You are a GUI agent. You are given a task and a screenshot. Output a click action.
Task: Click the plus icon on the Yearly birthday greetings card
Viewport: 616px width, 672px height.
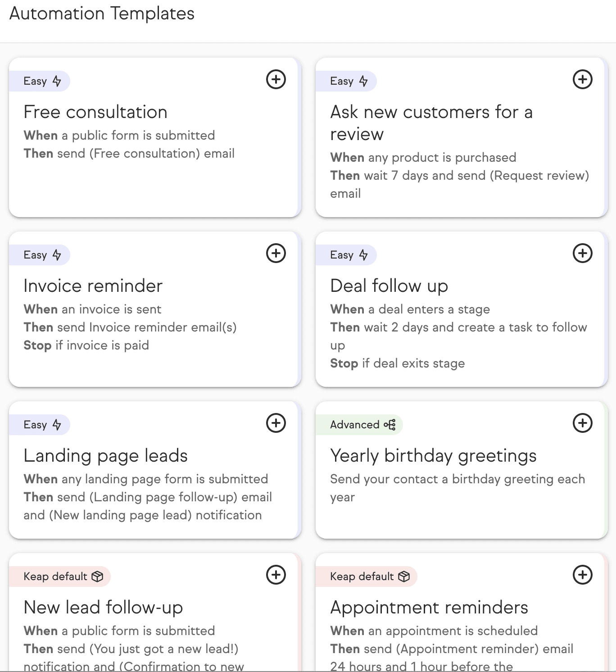(x=582, y=423)
